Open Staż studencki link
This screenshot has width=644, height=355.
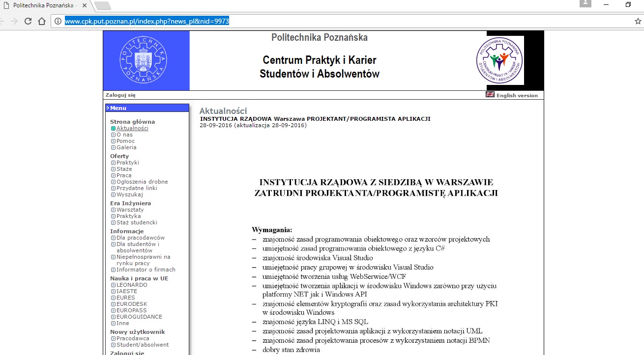pos(137,222)
